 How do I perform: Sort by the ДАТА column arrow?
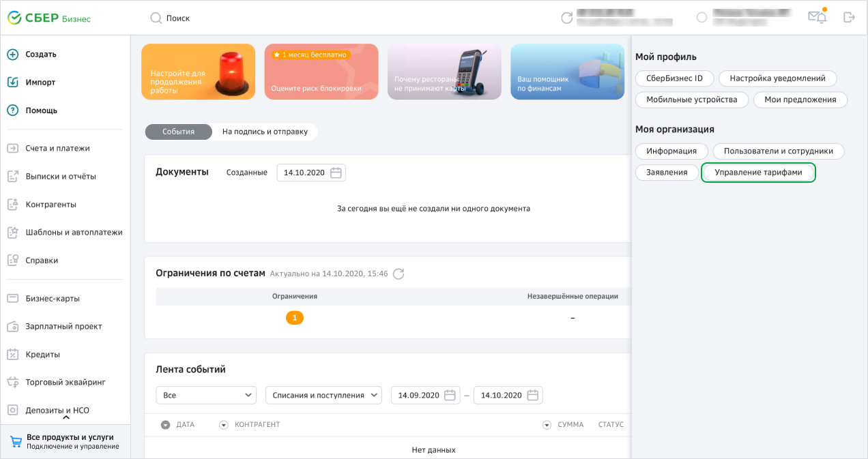[x=165, y=425]
